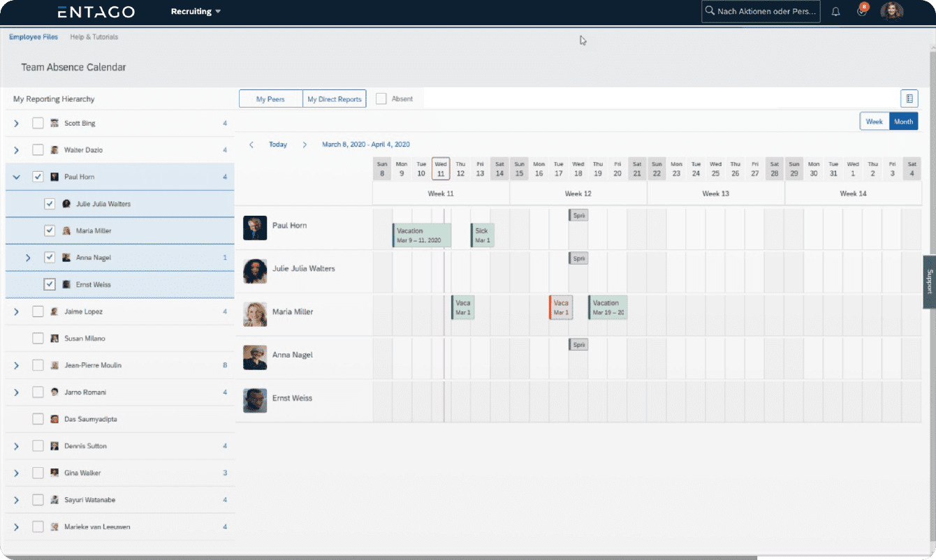Enable the Absent filter checkbox
The width and height of the screenshot is (936, 560).
380,98
